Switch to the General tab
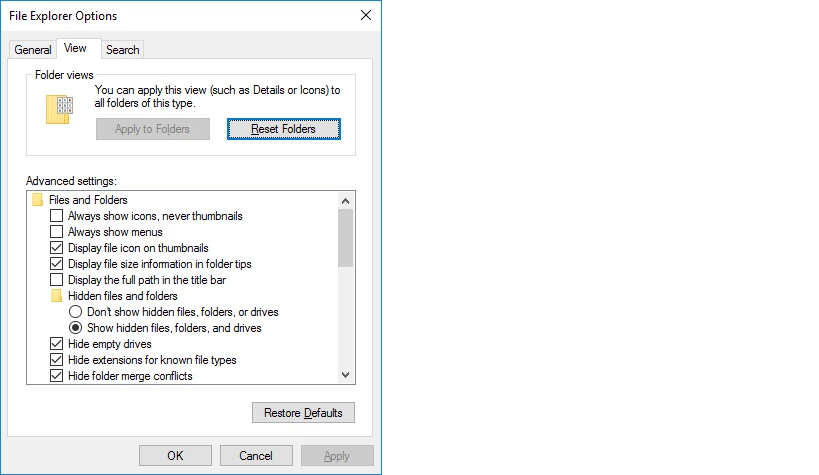The width and height of the screenshot is (819, 475). (33, 50)
